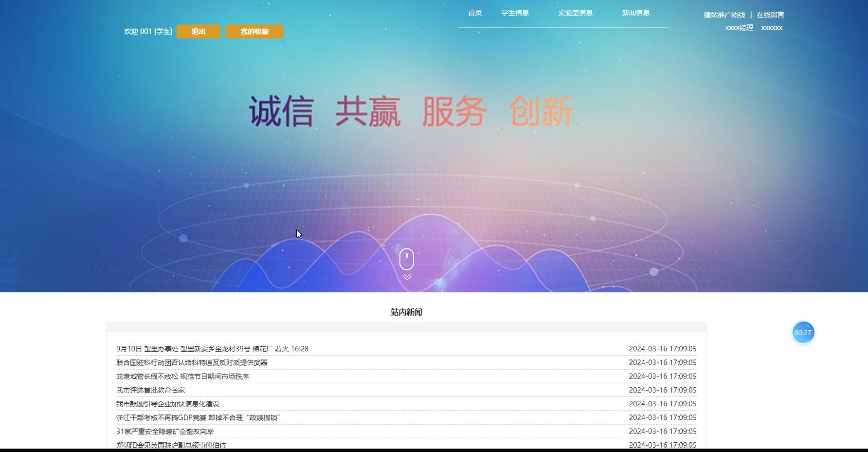Expand the 学生信息 dropdown menu
This screenshot has height=452, width=868.
coord(514,13)
